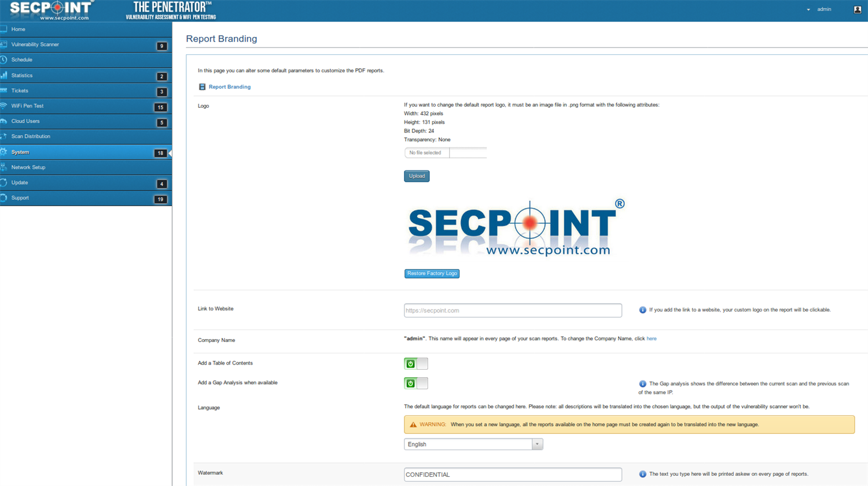Click the Statistics bar-chart icon
Image resolution: width=868 pixels, height=486 pixels.
coord(6,75)
